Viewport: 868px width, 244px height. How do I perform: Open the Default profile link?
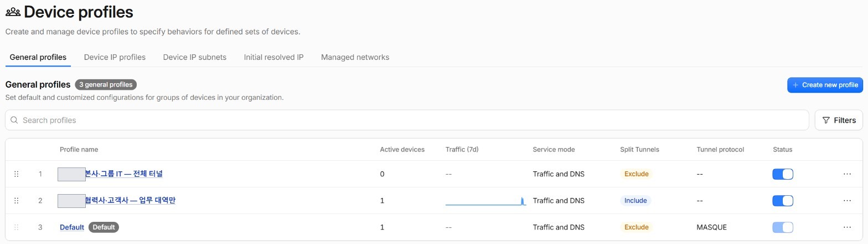pos(72,227)
